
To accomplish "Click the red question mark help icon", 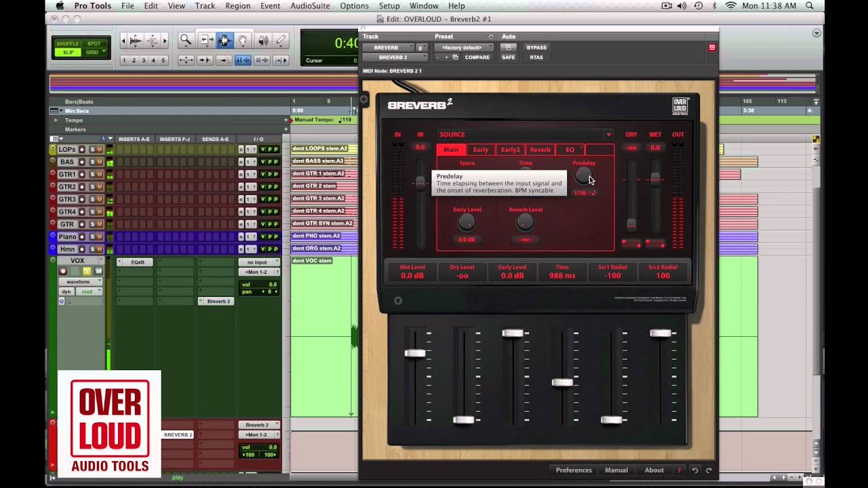I will (x=679, y=470).
